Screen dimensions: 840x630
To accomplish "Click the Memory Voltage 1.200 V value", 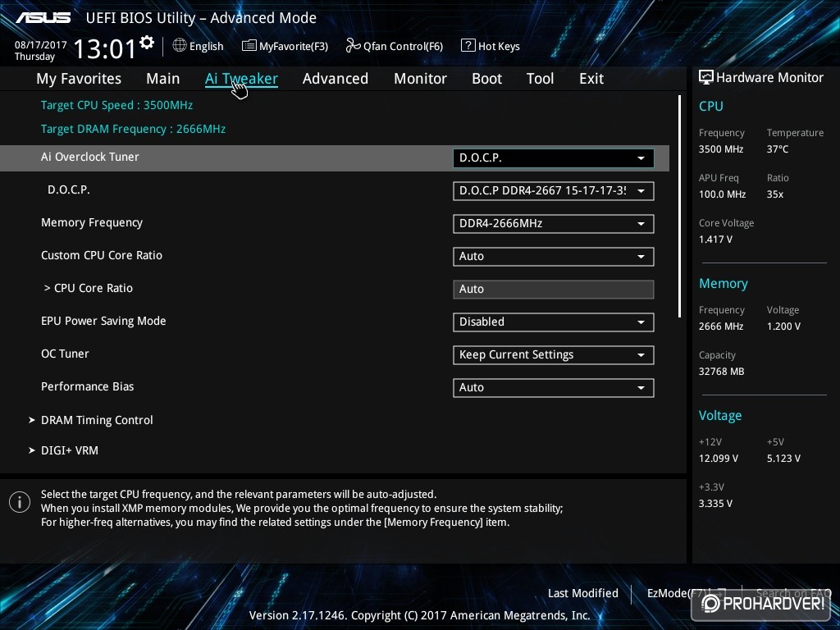I will click(783, 326).
